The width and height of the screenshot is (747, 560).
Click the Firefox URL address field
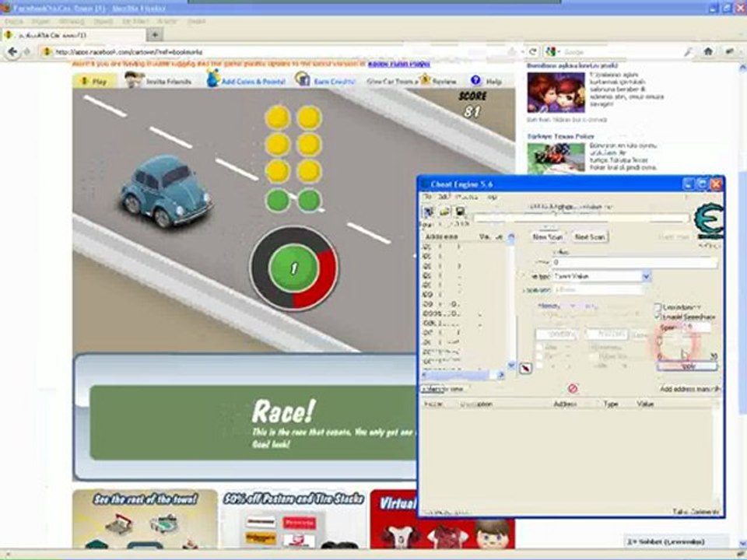281,51
